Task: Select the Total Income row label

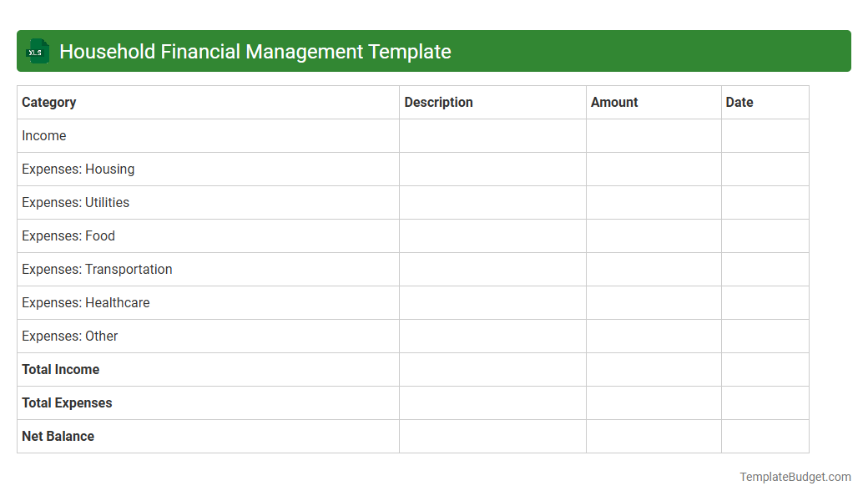Action: [x=60, y=369]
